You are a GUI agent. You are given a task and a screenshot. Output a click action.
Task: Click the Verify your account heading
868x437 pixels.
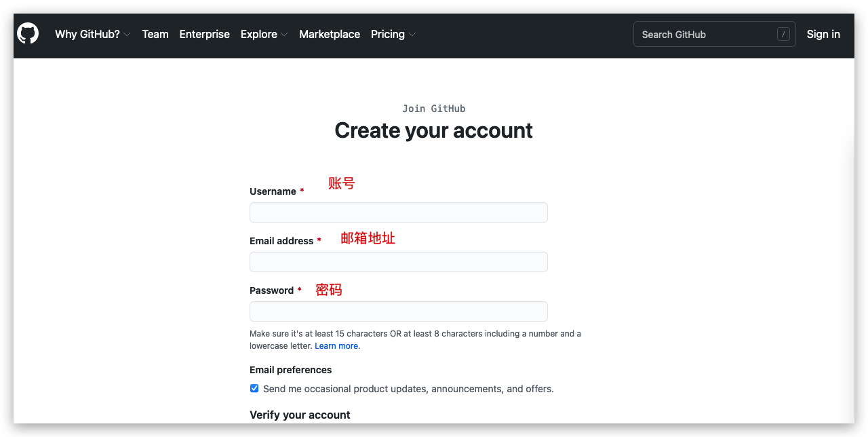[x=300, y=415]
